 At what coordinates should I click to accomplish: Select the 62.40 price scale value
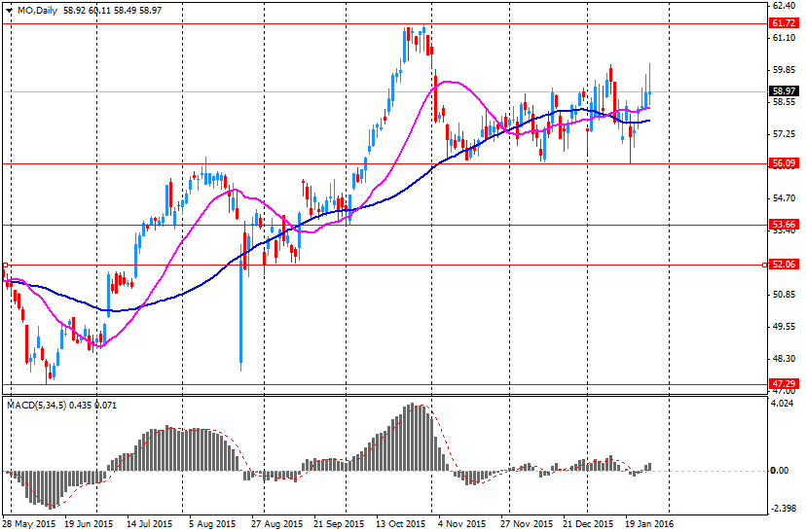tap(784, 6)
